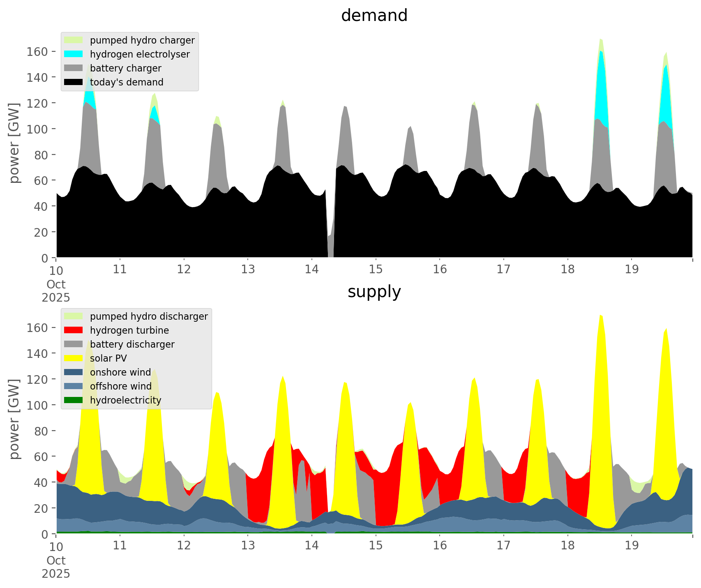Click the 160 tick on demand y-axis
The width and height of the screenshot is (701, 588).
[37, 52]
